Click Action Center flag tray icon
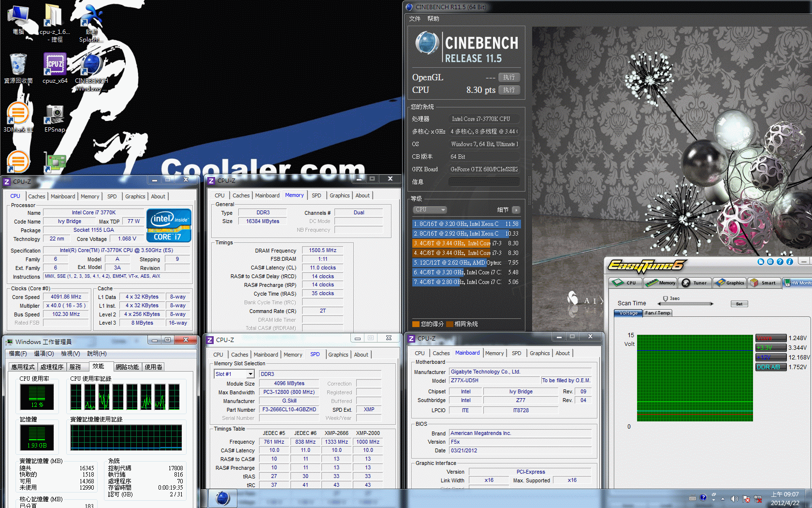This screenshot has width=812, height=508. pyautogui.click(x=746, y=498)
